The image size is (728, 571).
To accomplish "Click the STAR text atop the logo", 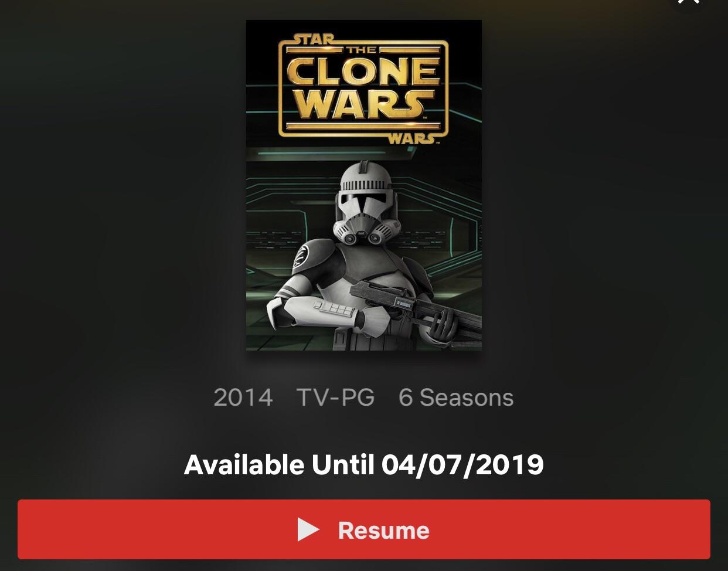I will point(313,40).
